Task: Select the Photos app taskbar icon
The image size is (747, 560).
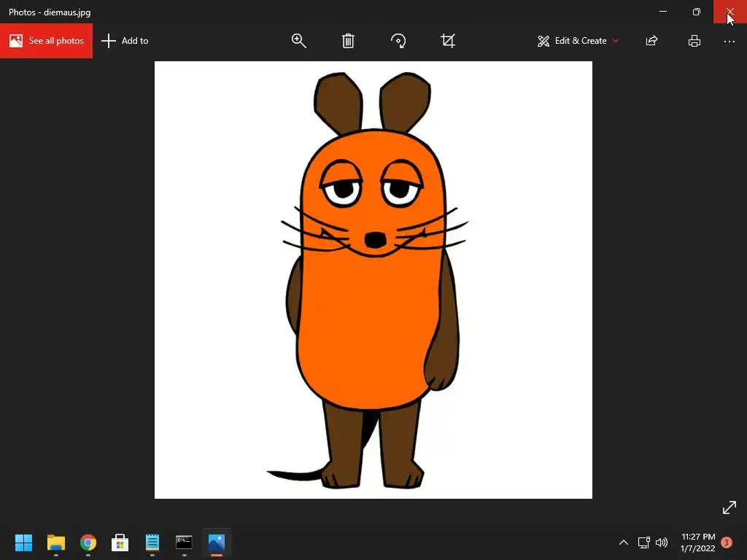Action: click(x=216, y=542)
